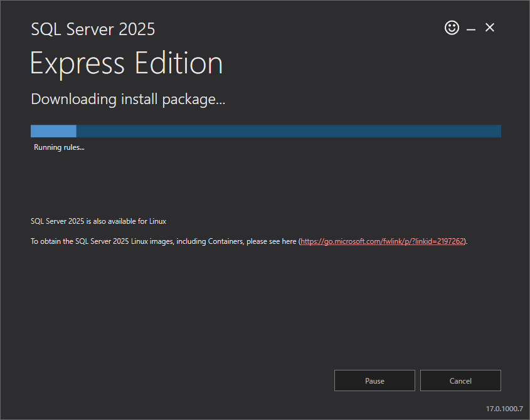Viewport: 530px width, 420px height.
Task: Close the SQL Server installer window
Action: [x=490, y=28]
